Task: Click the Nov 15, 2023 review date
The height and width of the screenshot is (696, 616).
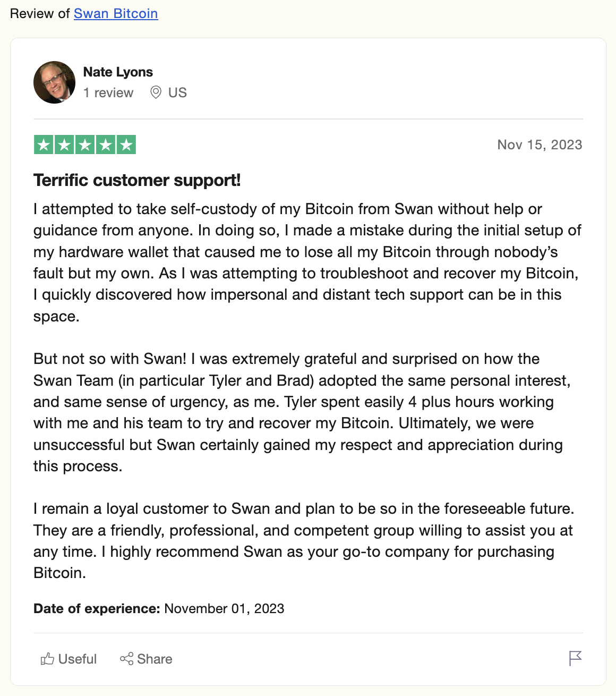Action: [x=540, y=145]
